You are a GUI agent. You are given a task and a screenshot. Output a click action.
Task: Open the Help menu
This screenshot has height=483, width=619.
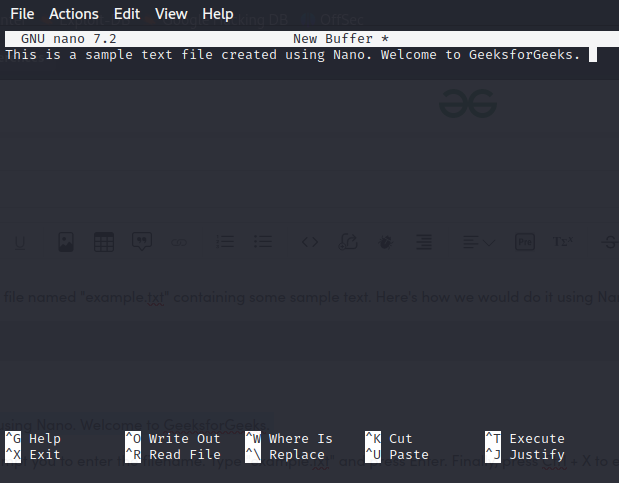tap(218, 14)
